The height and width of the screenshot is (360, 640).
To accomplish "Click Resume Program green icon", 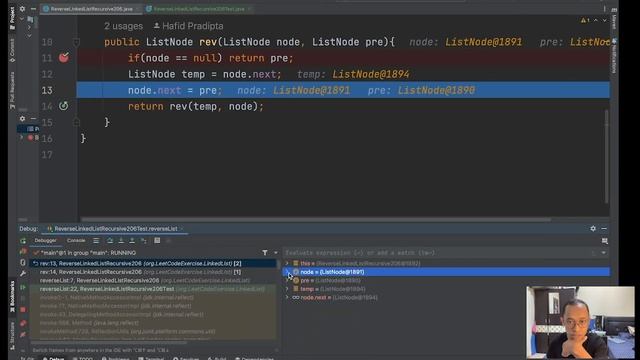I will (x=23, y=288).
